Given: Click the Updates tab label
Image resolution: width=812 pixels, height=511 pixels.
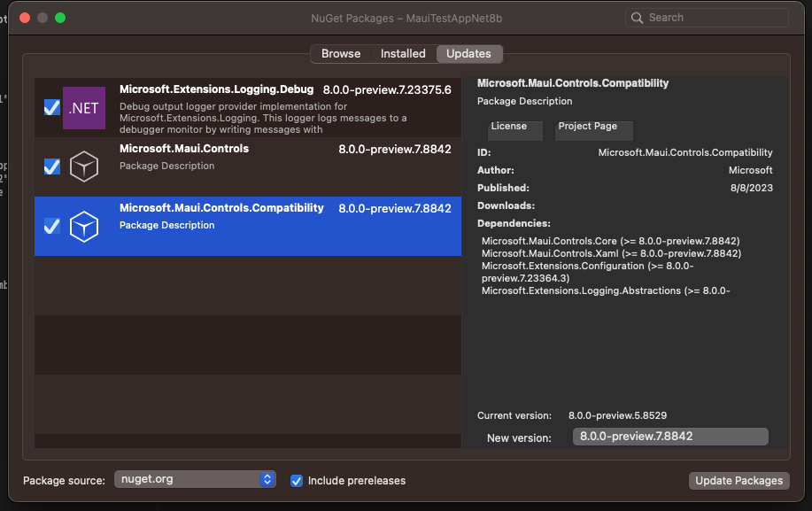Looking at the screenshot, I should [x=468, y=53].
